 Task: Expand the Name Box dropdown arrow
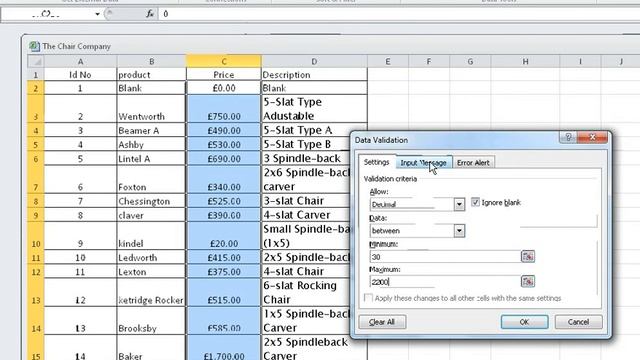[x=97, y=14]
